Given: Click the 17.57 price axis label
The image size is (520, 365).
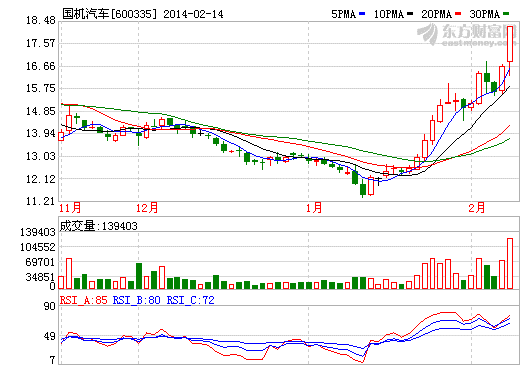Looking at the screenshot, I should tap(41, 43).
